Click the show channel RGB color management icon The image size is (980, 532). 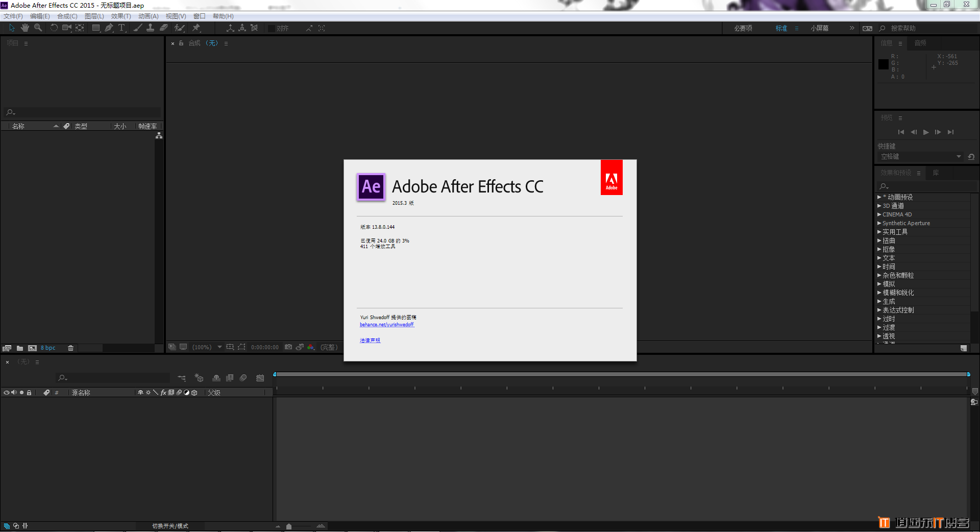click(x=311, y=347)
